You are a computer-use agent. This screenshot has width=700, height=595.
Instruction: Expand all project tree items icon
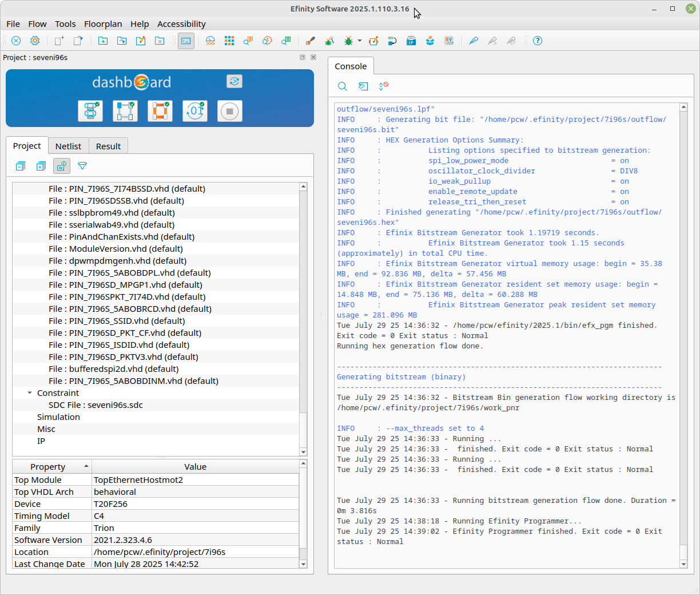[x=41, y=166]
